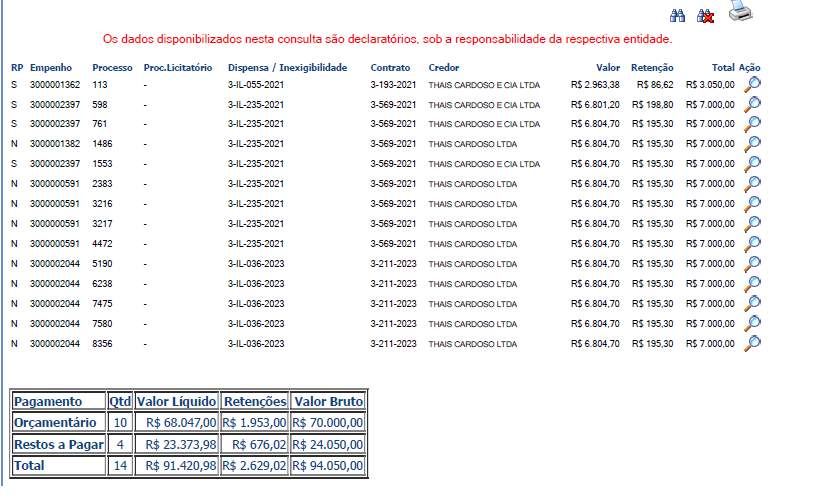This screenshot has height=498, width=817.
Task: Click the printer icon to print
Action: 739,12
